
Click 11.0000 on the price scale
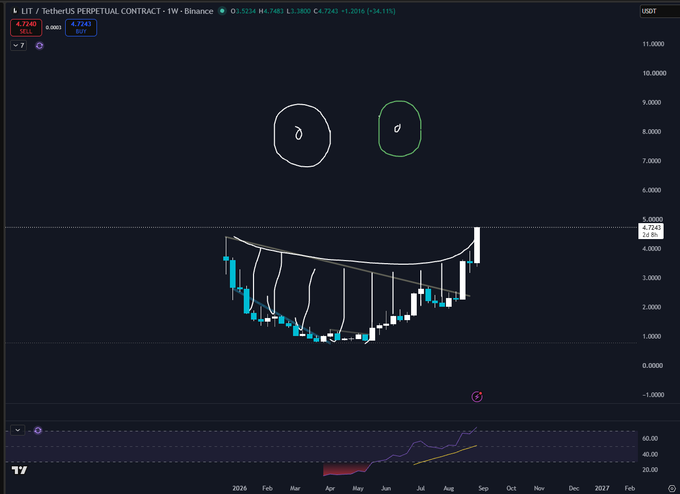(x=653, y=44)
